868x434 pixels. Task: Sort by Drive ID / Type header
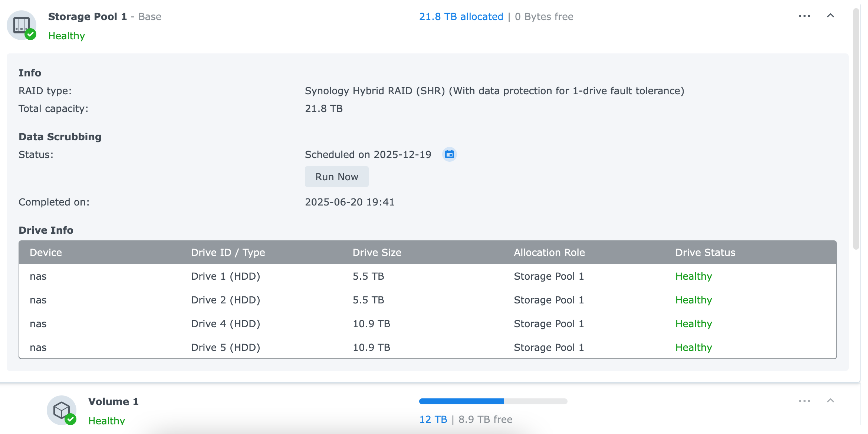pyautogui.click(x=228, y=253)
